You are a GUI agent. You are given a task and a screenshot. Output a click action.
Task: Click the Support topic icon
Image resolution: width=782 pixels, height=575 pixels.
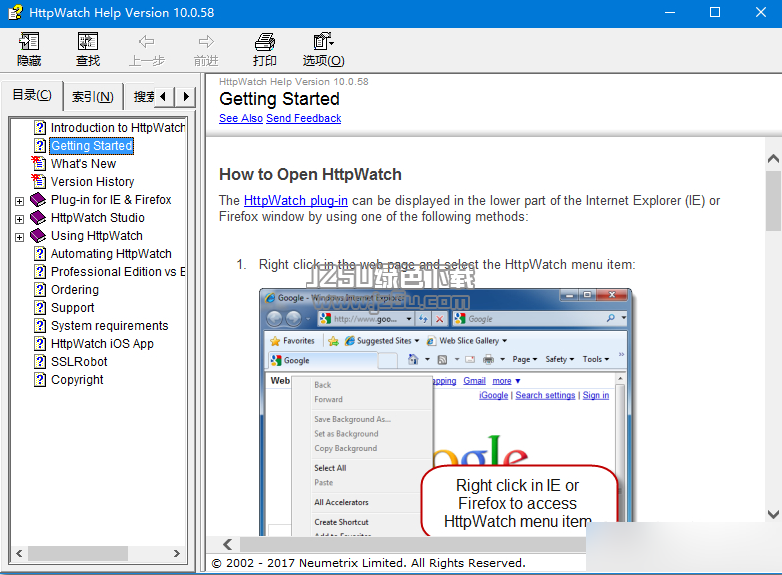click(40, 308)
